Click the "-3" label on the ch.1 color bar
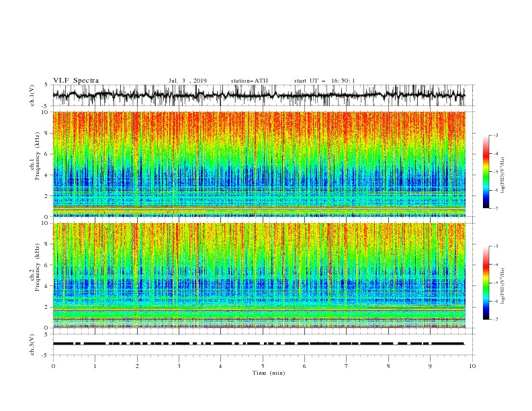Screen dimensions: 532x411 (x=495, y=135)
